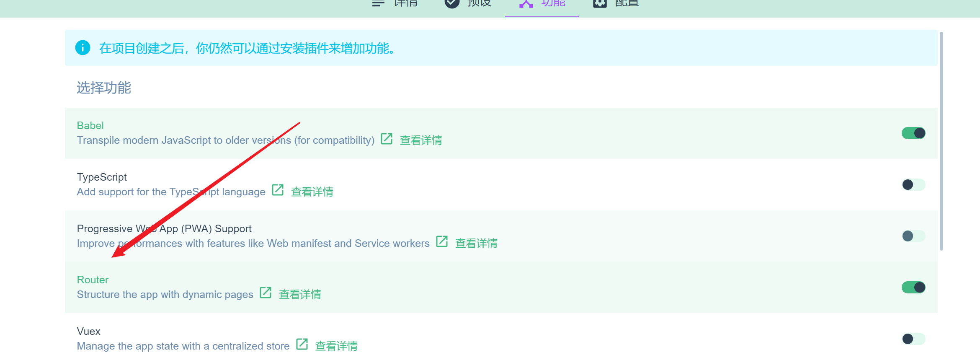Click the blue banner message about installing plugins

click(x=247, y=48)
